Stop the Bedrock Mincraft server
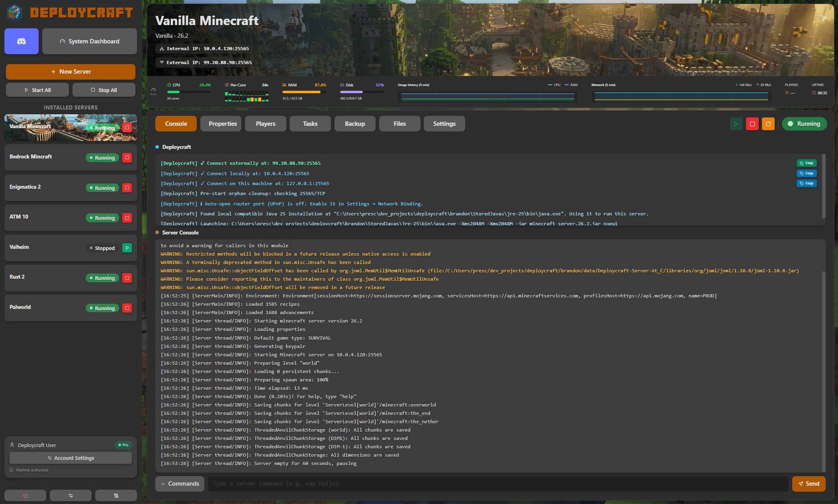This screenshot has width=838, height=504. (x=127, y=158)
